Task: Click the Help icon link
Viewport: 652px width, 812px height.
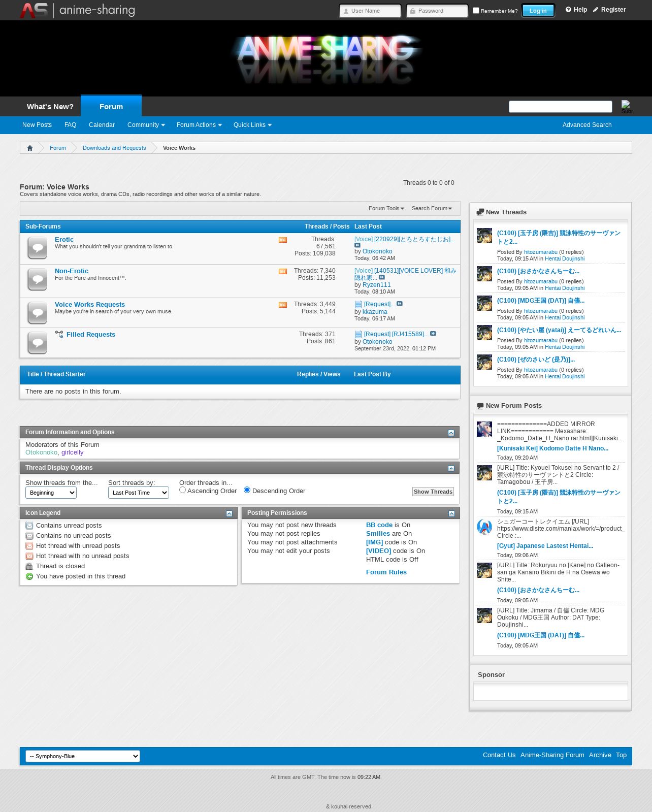Action: click(x=576, y=10)
